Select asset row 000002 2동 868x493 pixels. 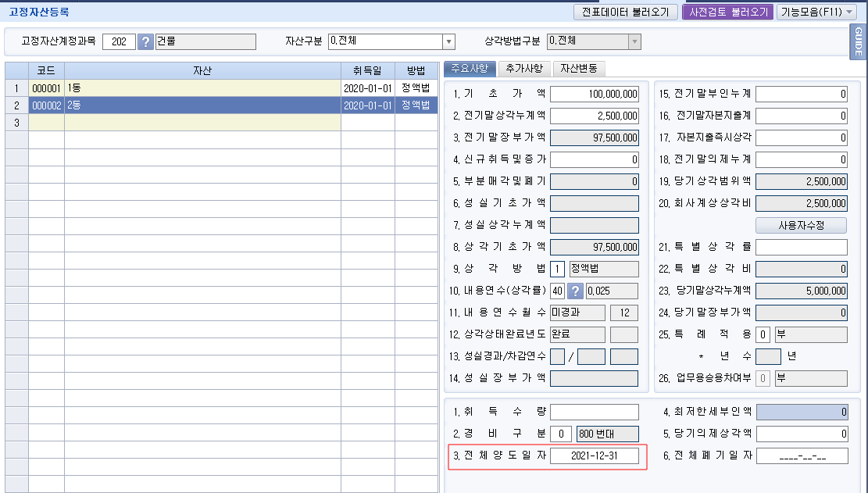point(221,105)
